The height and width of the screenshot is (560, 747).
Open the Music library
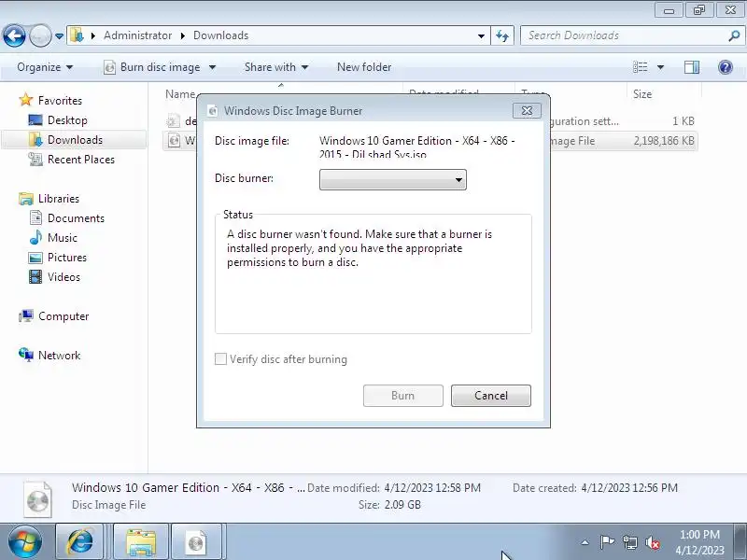coord(62,238)
